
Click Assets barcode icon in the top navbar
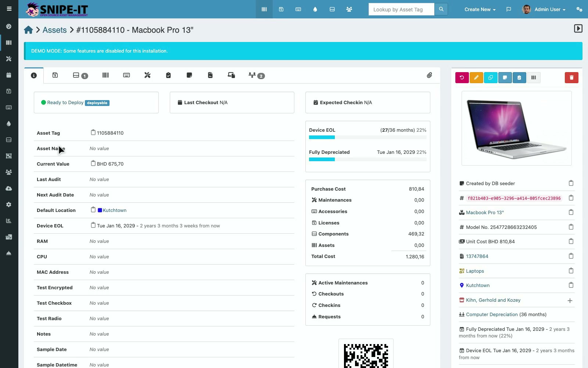264,9
